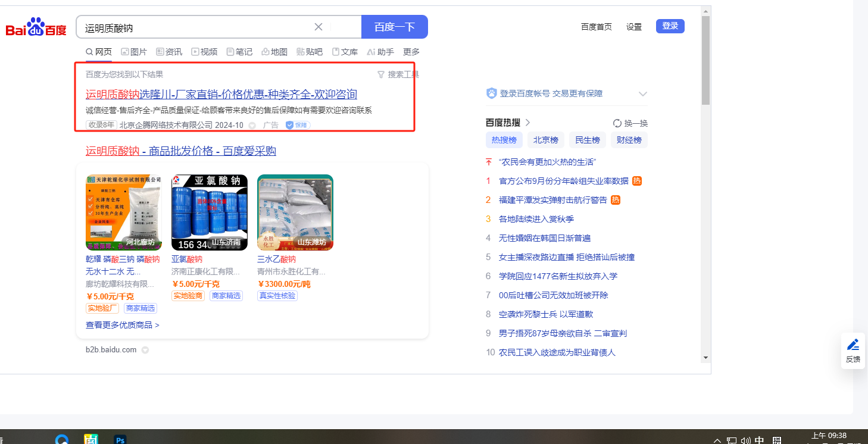
Task: Switch to the 资讯 search tab
Action: click(169, 52)
